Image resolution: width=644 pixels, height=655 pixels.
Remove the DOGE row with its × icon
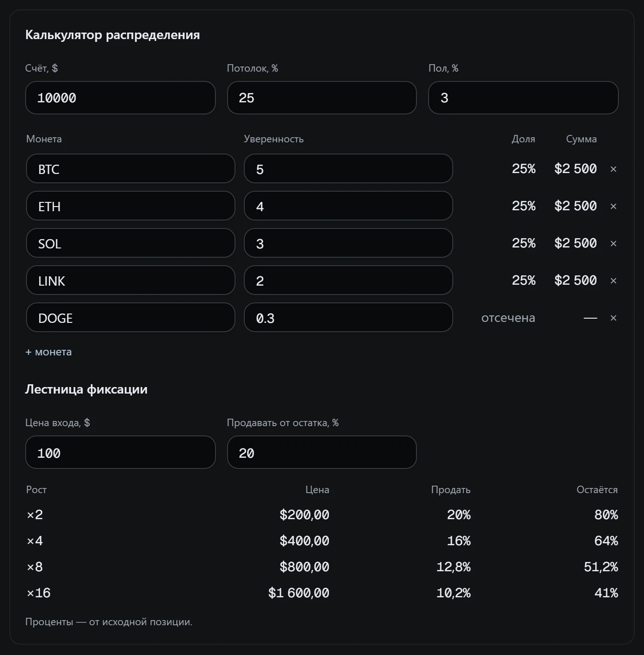(613, 318)
